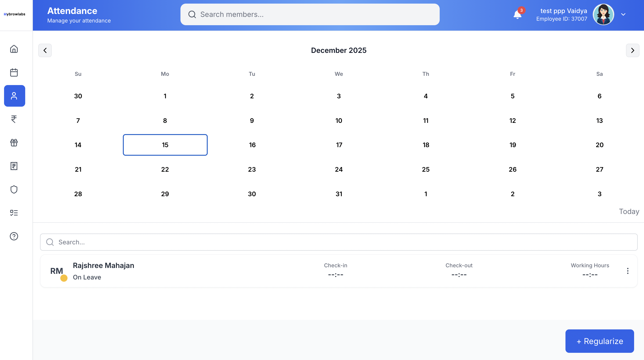Click the + Regularize button
This screenshot has width=644, height=360.
[x=600, y=341]
